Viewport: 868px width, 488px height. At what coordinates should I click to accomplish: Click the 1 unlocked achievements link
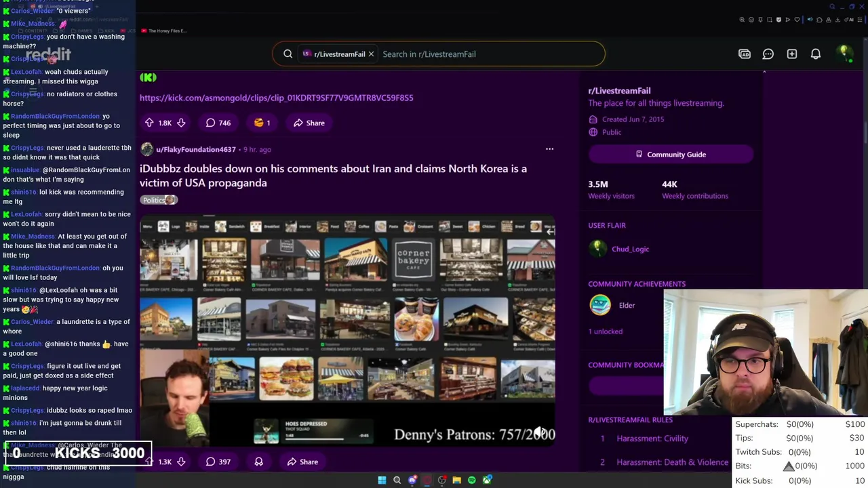(605, 331)
